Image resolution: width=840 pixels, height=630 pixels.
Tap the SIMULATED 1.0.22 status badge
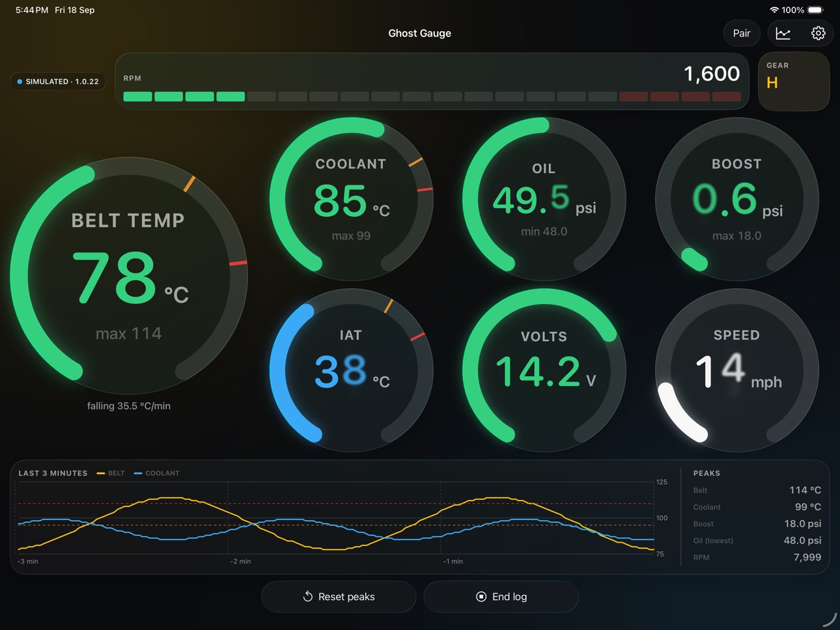[x=58, y=81]
